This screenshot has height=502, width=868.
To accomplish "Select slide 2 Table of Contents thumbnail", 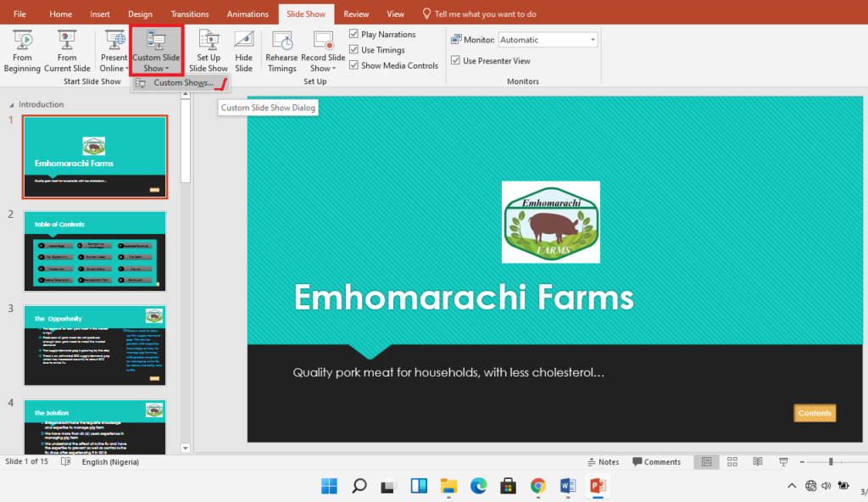I will pos(95,251).
